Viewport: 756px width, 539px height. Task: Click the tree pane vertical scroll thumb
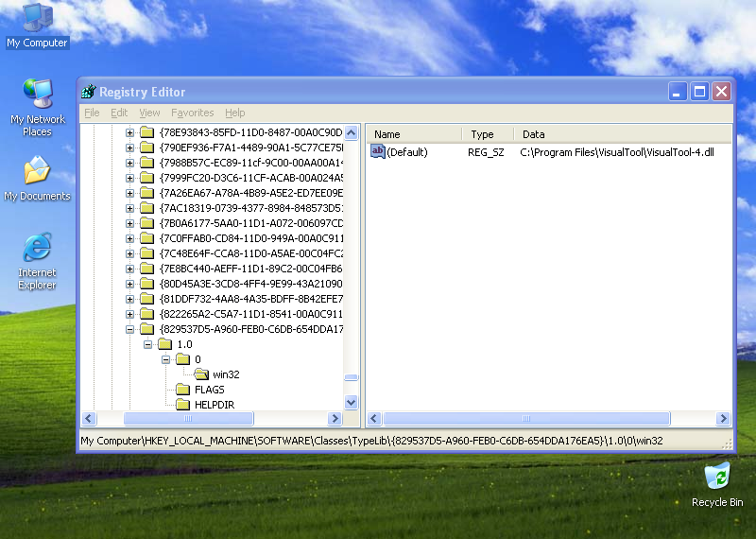coord(352,377)
